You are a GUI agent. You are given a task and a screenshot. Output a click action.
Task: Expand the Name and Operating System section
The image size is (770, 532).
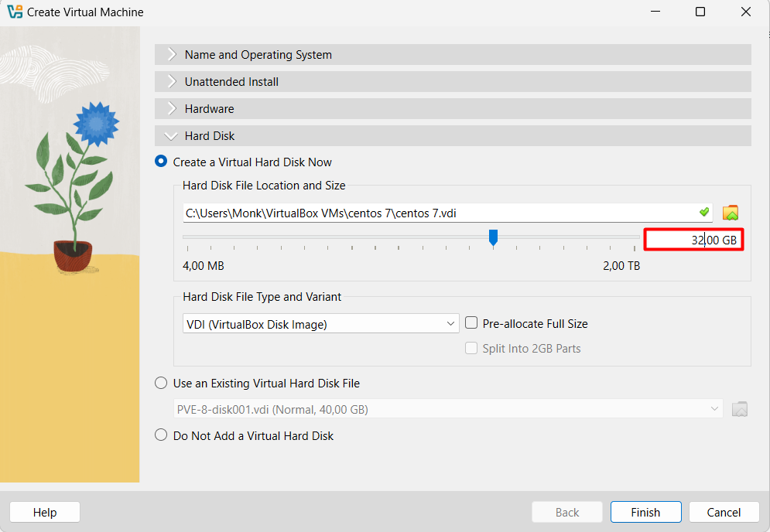coord(258,55)
